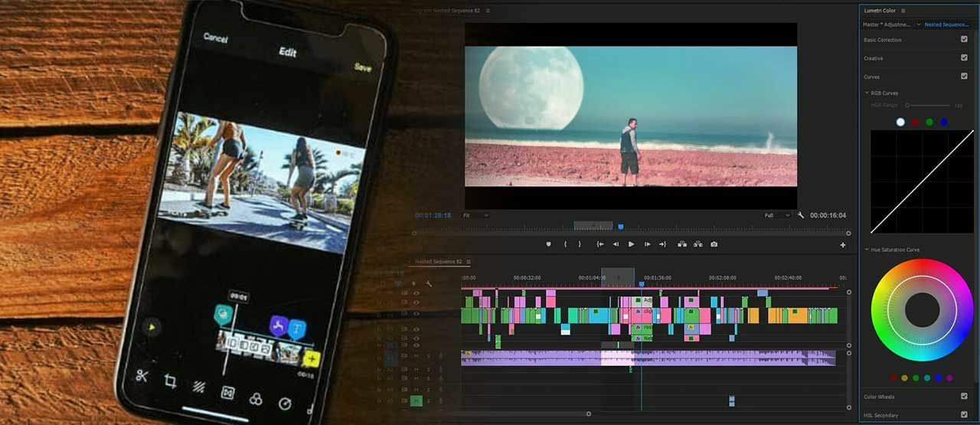Click the blue playhead in the monitor scrubber
This screenshot has height=425, width=980.
(x=620, y=227)
